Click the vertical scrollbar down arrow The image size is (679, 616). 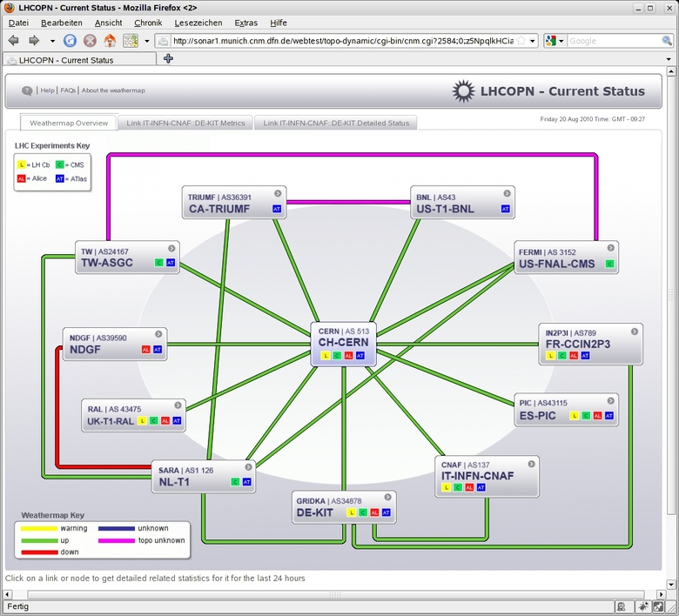click(671, 584)
